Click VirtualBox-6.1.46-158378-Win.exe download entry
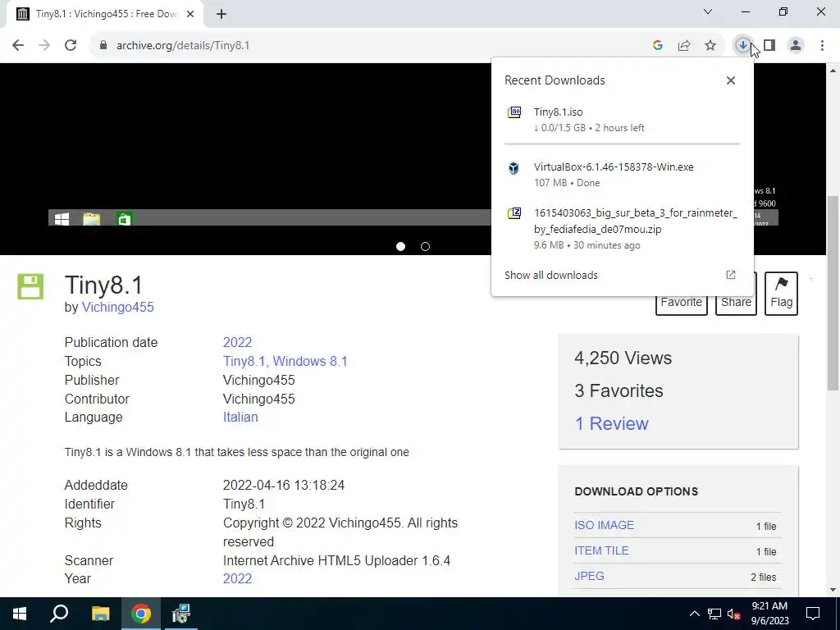The width and height of the screenshot is (840, 630). click(x=622, y=175)
